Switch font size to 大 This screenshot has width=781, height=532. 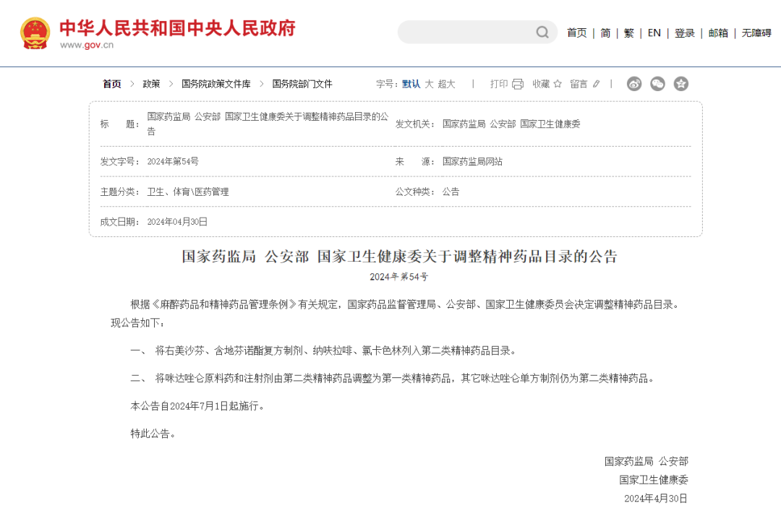point(429,84)
